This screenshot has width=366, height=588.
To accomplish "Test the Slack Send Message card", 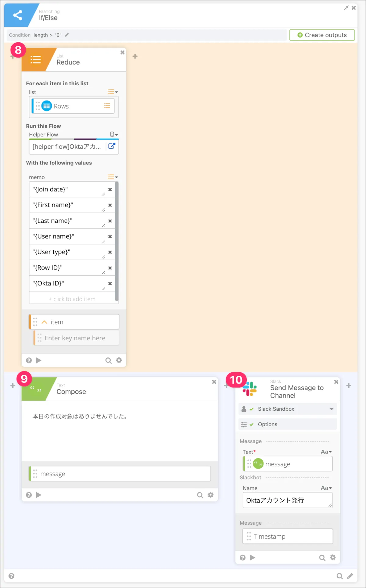I will 253,558.
